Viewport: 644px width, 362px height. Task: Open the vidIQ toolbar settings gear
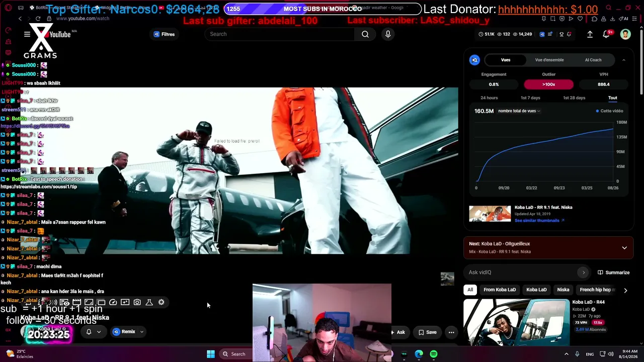coord(161,302)
